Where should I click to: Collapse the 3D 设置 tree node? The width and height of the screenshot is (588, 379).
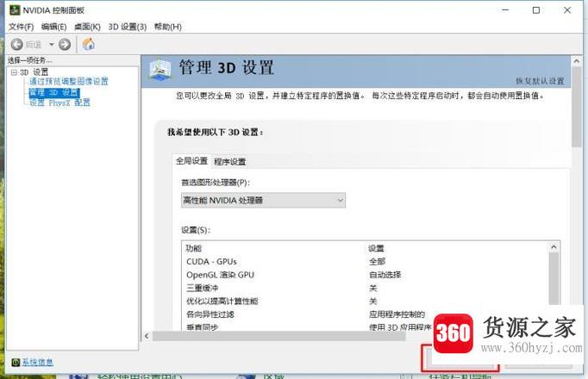click(14, 72)
